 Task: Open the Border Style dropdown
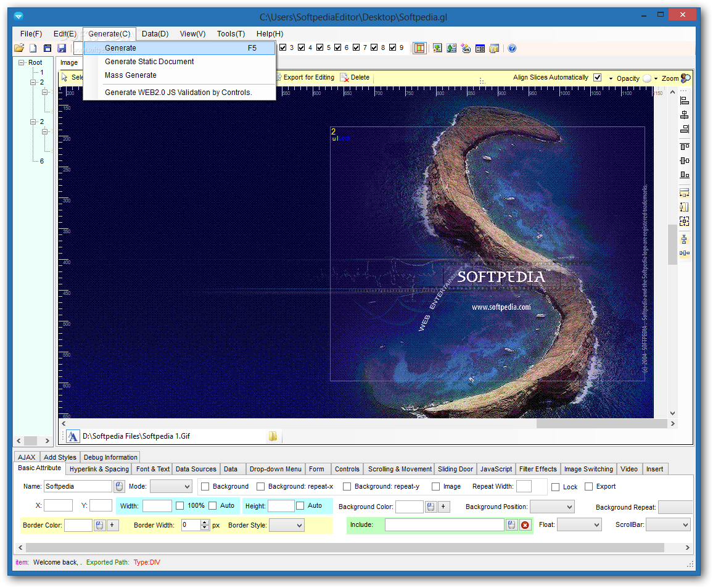pos(286,525)
